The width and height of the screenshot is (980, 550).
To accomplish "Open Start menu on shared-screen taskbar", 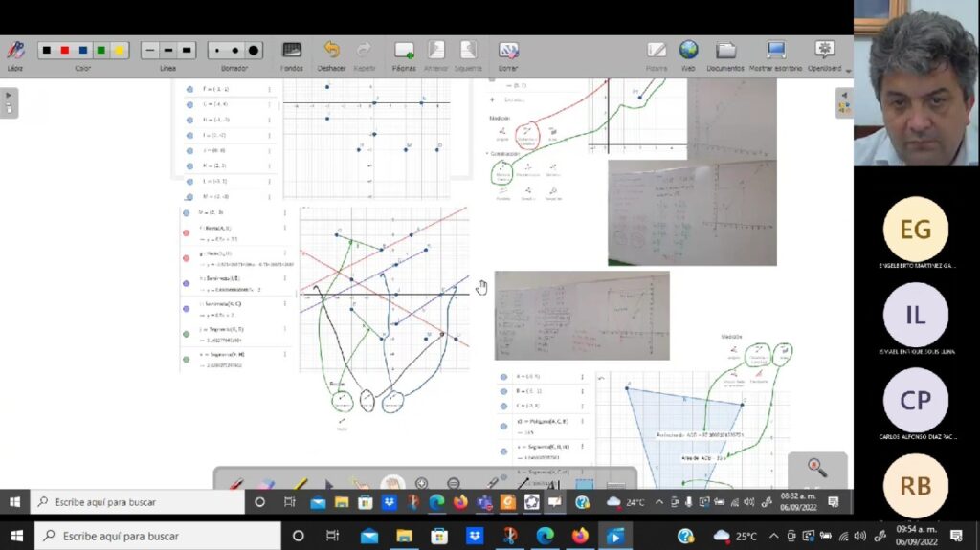I will [x=14, y=502].
